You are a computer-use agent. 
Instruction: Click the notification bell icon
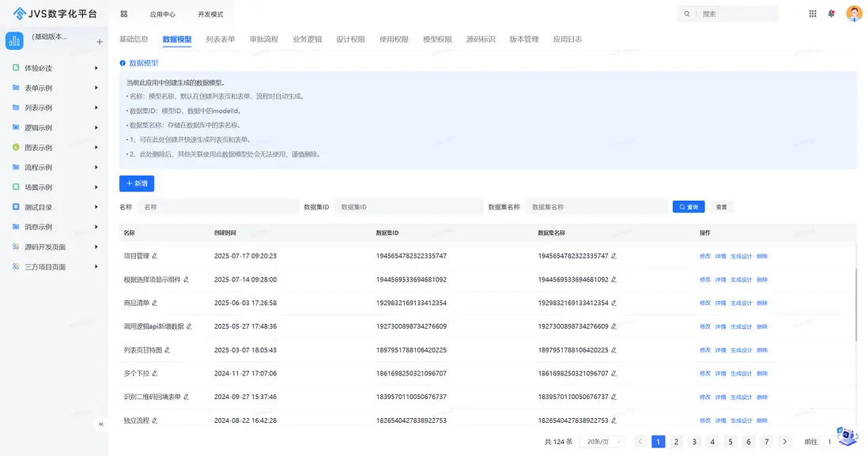831,13
